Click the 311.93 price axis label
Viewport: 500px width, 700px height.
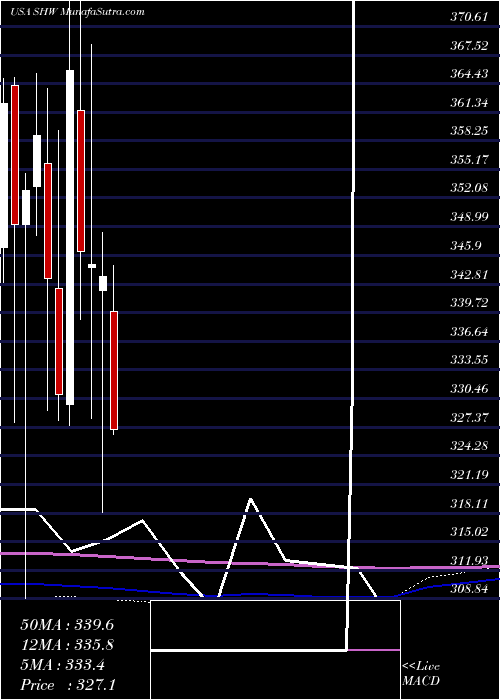point(470,560)
